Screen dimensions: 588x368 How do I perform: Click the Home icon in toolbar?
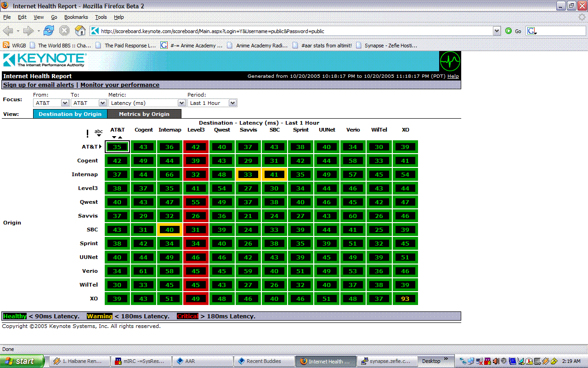pos(80,31)
